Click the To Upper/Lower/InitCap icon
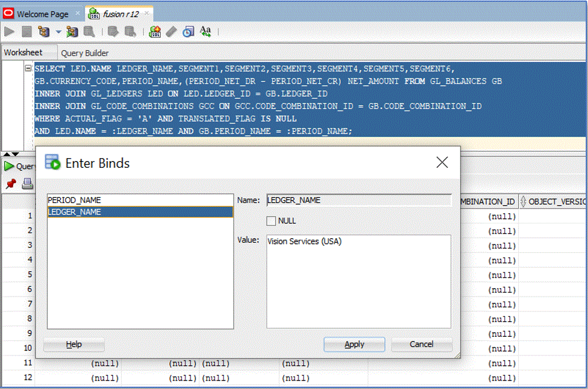The height and width of the screenshot is (389, 588). (x=205, y=32)
